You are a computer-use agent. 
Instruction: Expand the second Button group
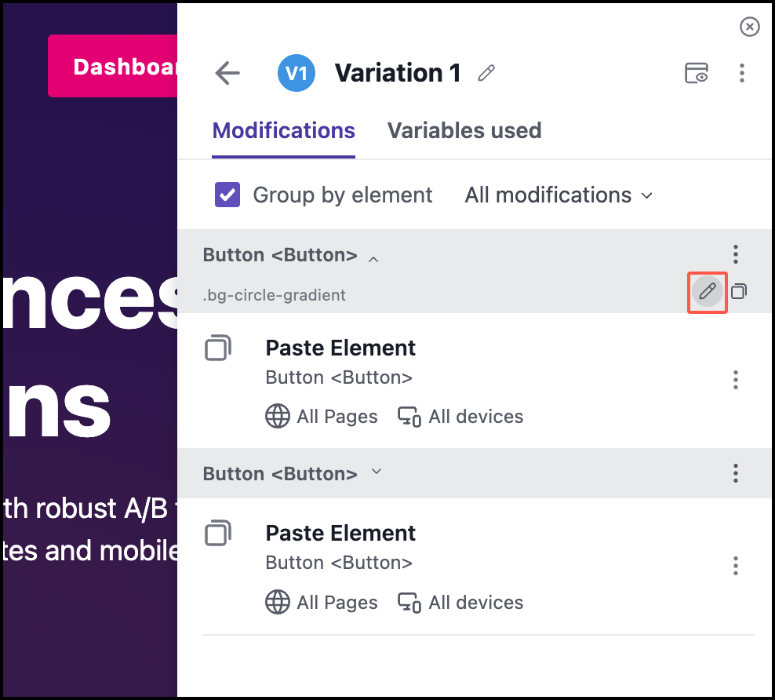point(376,472)
